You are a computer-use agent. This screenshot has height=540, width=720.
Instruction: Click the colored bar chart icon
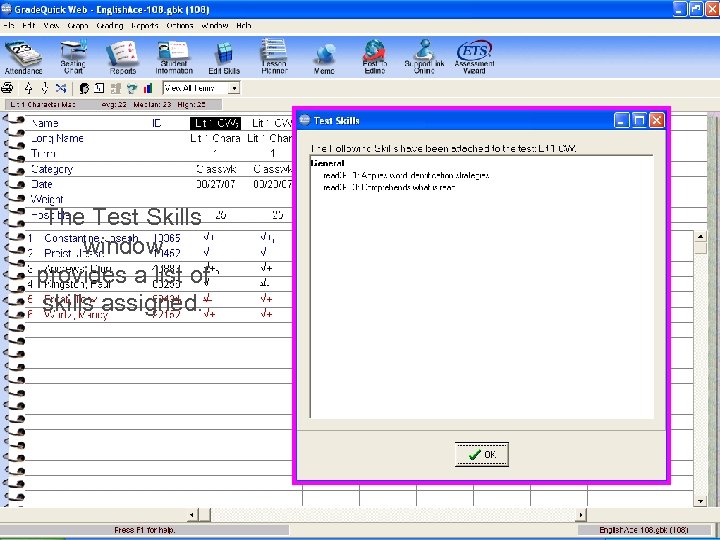tap(148, 88)
